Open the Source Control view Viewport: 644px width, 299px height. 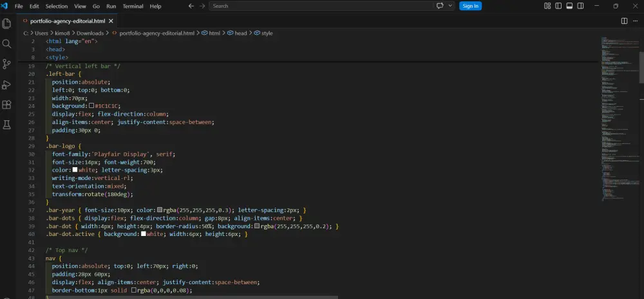pyautogui.click(x=6, y=64)
